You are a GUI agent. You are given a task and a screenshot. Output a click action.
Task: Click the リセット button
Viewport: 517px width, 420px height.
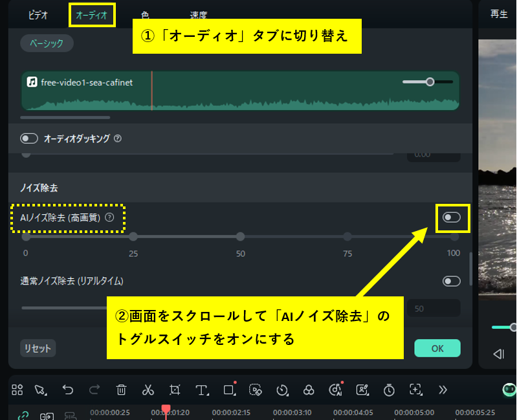(38, 348)
